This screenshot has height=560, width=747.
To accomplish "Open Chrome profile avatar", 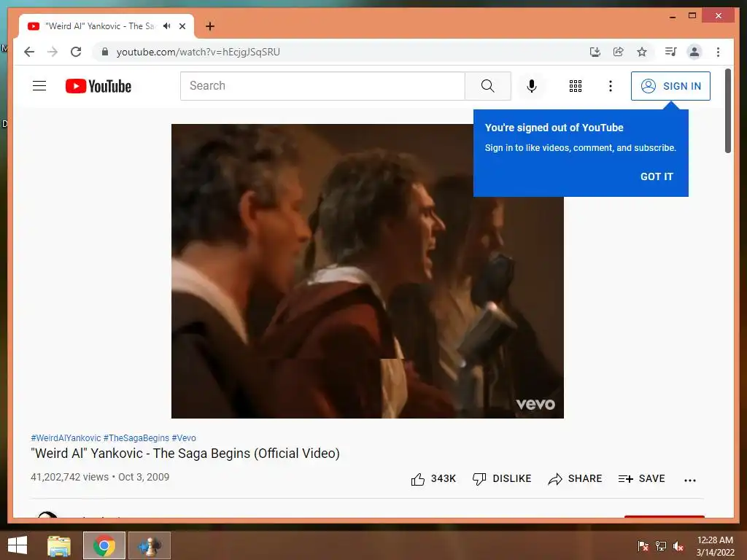I will [694, 52].
